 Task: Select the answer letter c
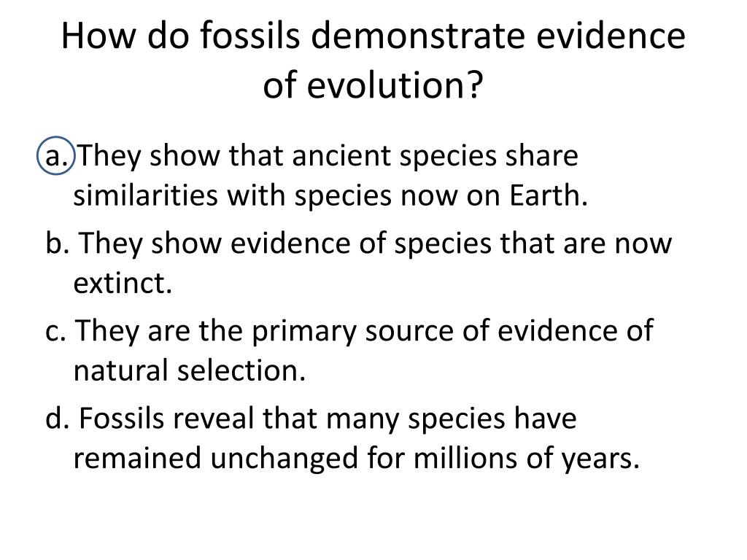pos(55,330)
